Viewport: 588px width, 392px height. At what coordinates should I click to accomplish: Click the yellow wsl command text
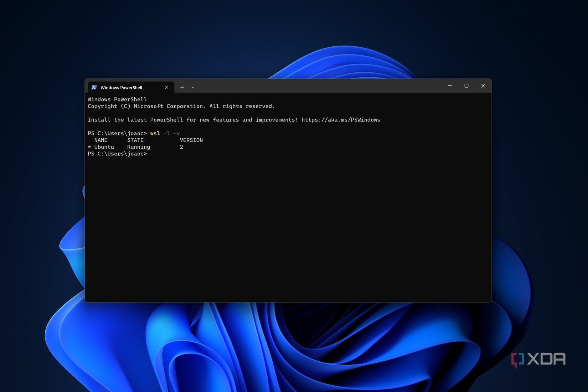click(x=155, y=133)
